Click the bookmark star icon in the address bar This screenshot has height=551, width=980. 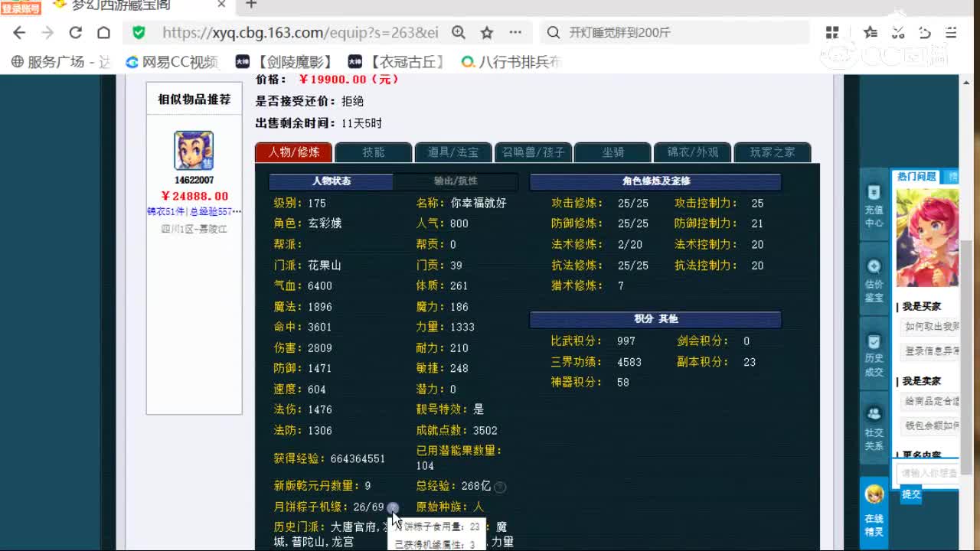(x=487, y=32)
